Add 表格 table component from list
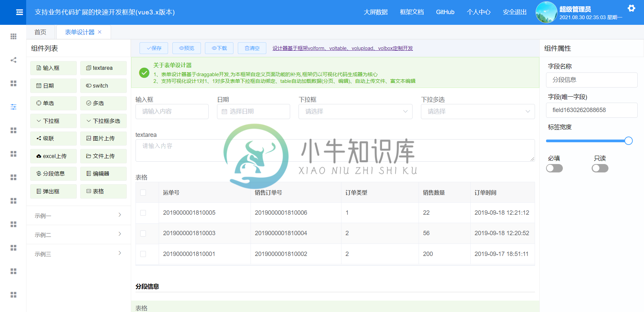Viewport: 644px width, 312px height. [103, 192]
